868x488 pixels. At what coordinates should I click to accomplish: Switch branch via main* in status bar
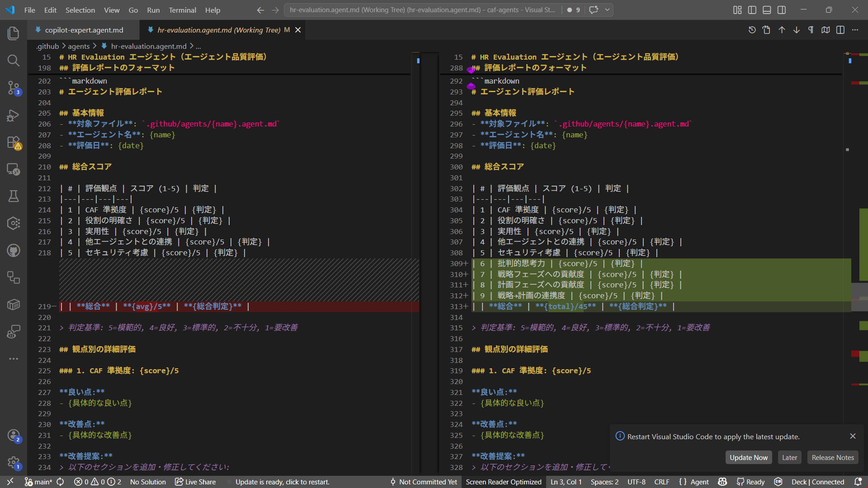click(38, 482)
